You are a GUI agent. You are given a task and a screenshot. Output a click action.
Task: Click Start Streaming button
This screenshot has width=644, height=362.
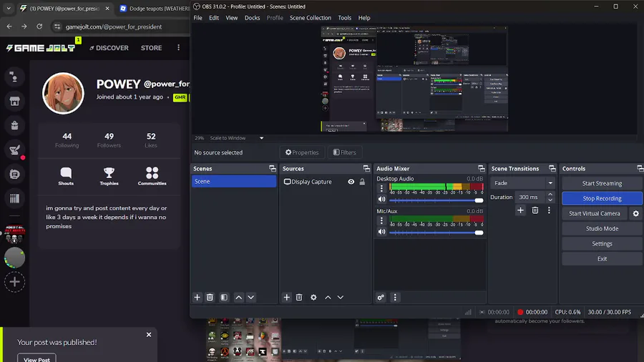pyautogui.click(x=602, y=183)
